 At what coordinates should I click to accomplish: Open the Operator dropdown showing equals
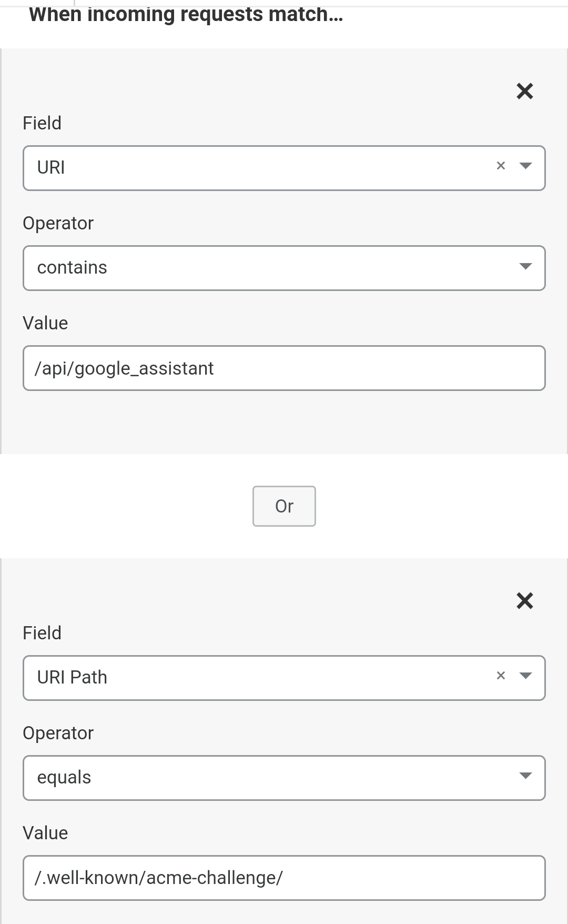pyautogui.click(x=263, y=778)
